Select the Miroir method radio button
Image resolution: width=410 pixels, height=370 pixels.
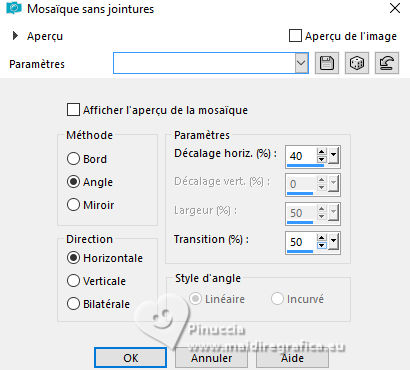coord(73,205)
